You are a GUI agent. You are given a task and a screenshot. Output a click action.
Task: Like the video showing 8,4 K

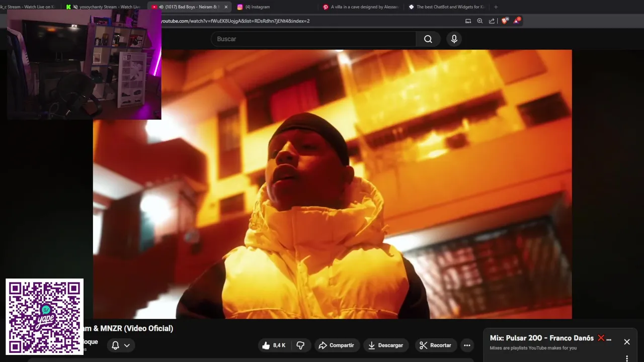pyautogui.click(x=274, y=345)
